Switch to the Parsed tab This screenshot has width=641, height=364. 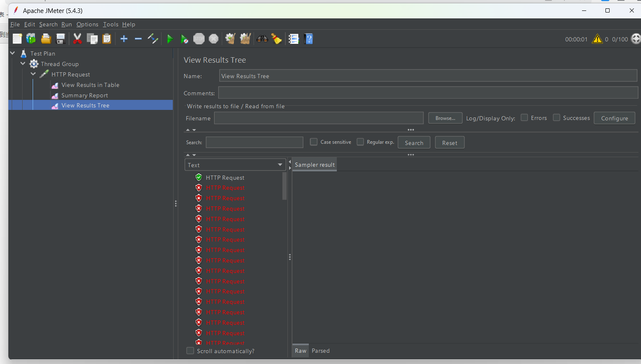click(320, 351)
